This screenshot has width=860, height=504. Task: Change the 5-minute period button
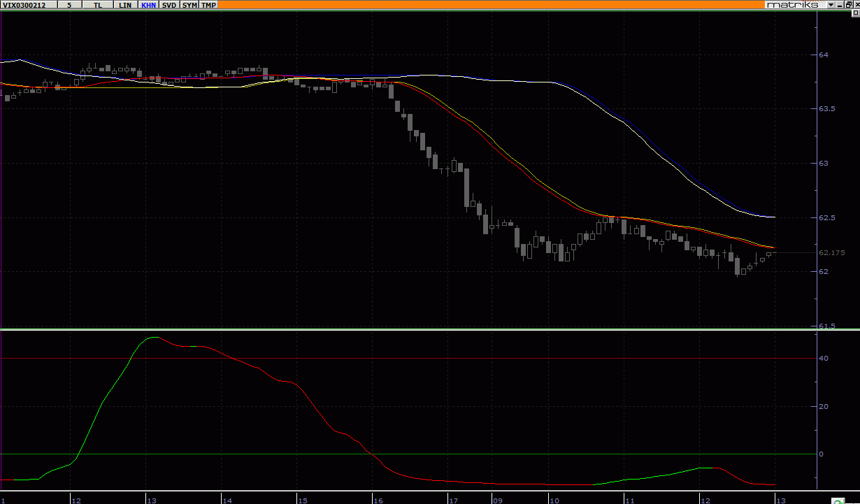pos(69,5)
